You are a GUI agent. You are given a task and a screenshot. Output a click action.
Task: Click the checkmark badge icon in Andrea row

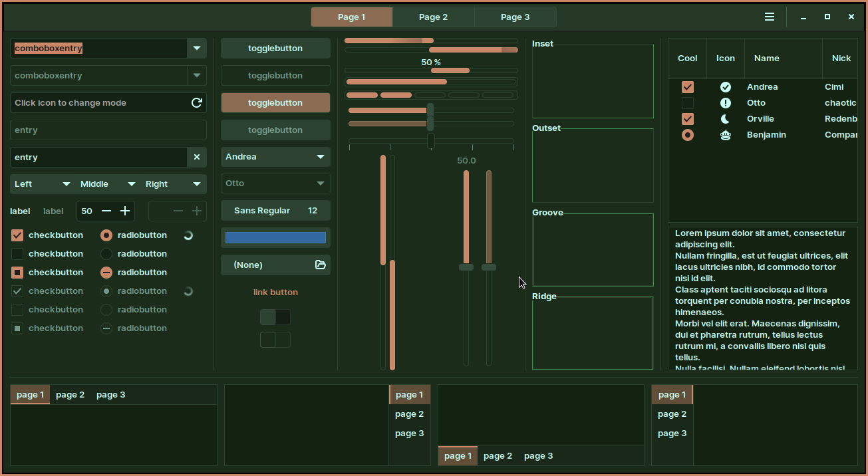pos(726,87)
